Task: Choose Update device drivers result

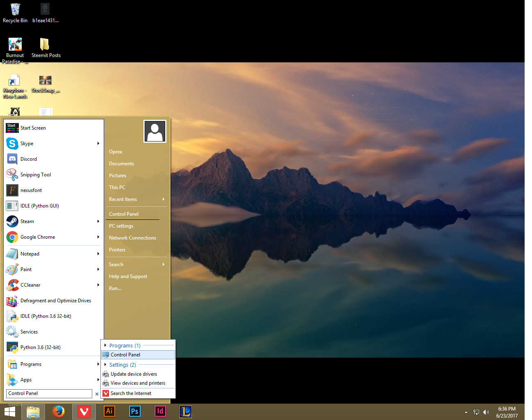Action: 138,374
